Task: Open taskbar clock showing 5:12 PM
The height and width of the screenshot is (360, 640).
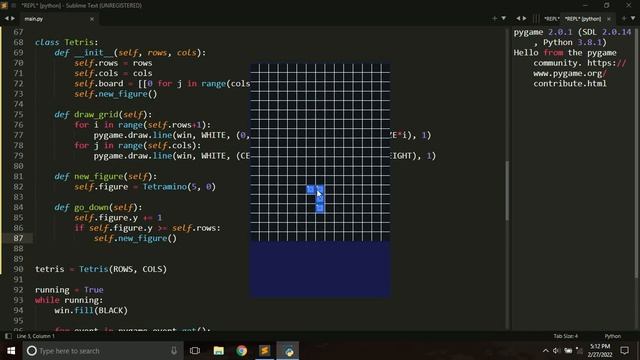Action: [600, 351]
